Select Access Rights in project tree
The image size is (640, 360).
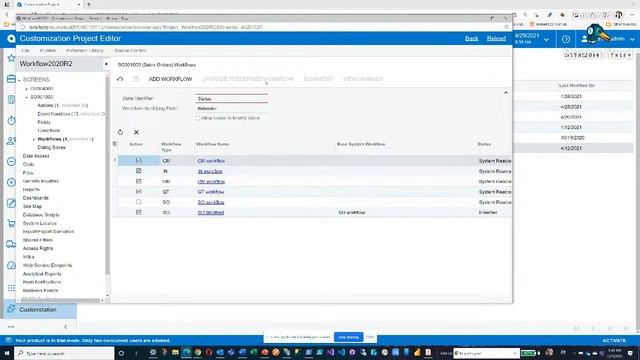tap(38, 248)
